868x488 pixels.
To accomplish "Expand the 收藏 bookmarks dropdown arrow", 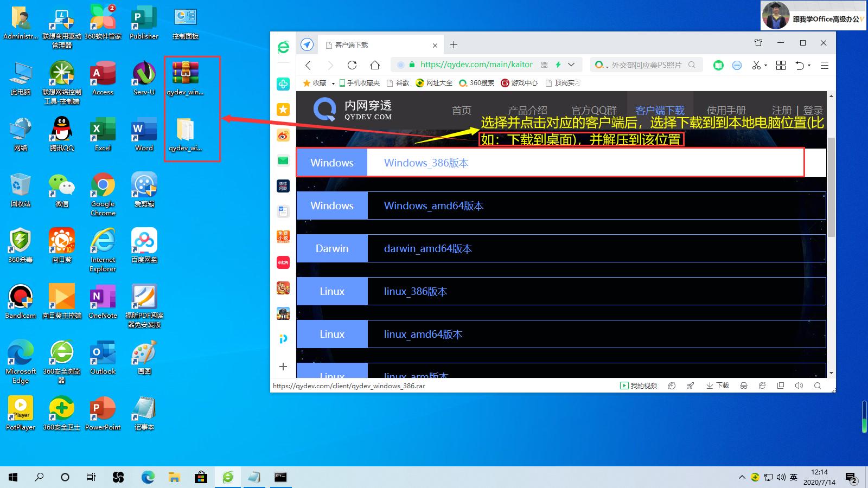I will (x=333, y=83).
